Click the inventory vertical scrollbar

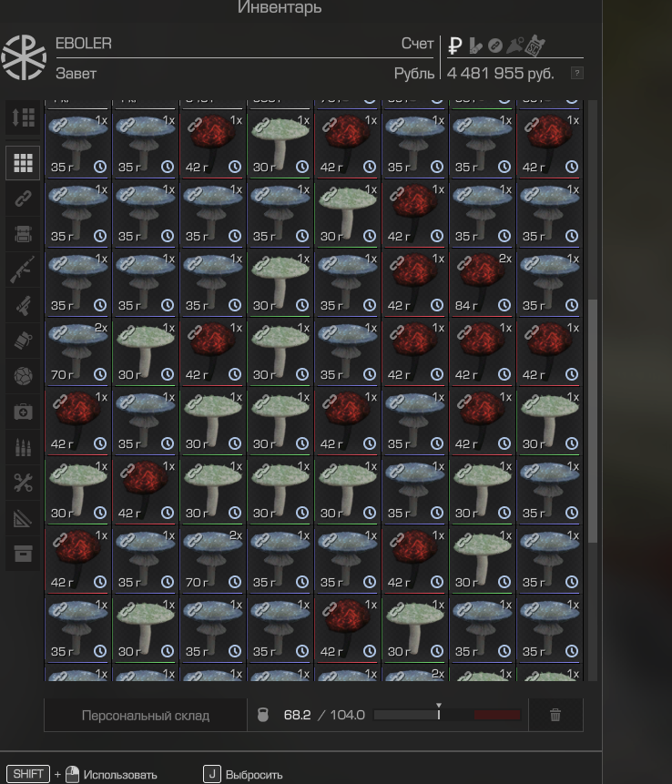click(593, 419)
